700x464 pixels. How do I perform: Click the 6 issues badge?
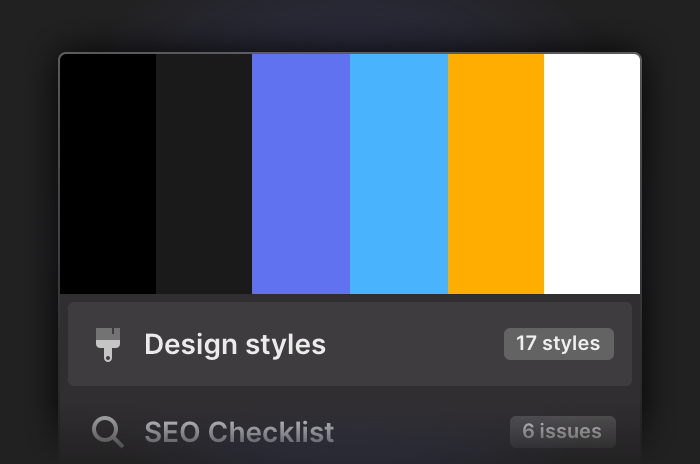[x=562, y=432]
